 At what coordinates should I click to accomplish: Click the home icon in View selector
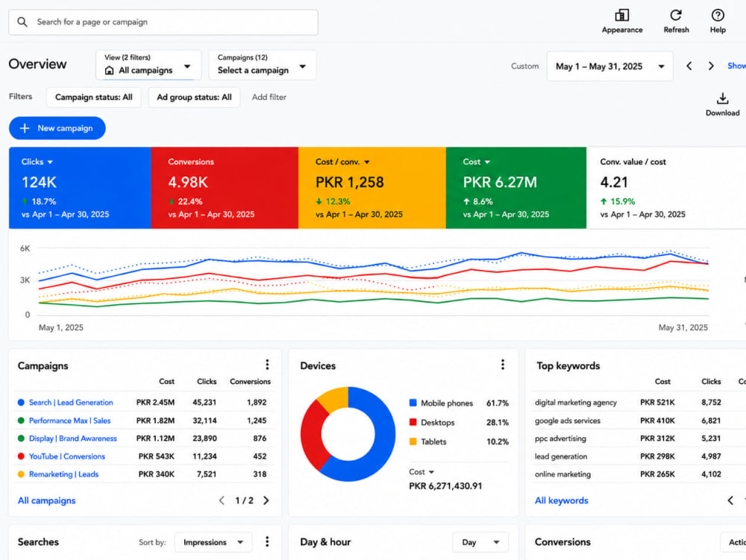pyautogui.click(x=110, y=70)
